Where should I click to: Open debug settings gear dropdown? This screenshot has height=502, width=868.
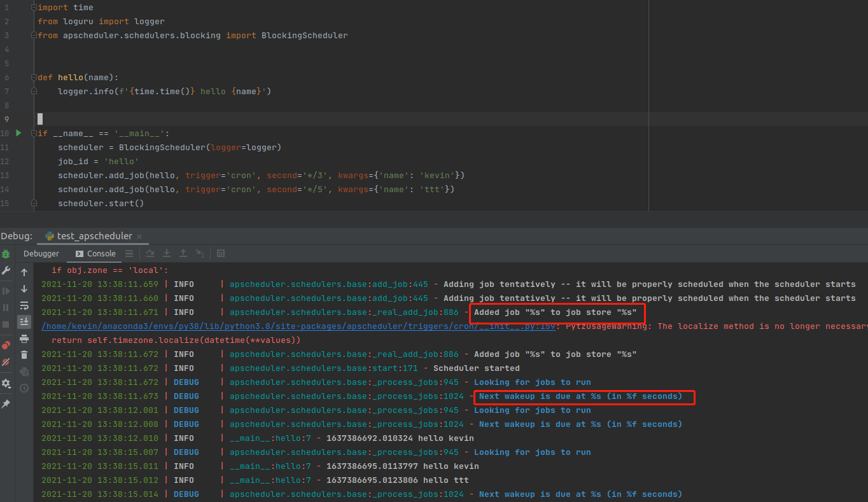(6, 383)
